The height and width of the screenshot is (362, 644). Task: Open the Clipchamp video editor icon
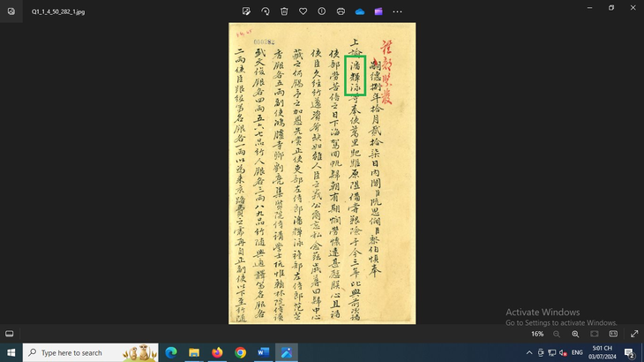tap(378, 11)
